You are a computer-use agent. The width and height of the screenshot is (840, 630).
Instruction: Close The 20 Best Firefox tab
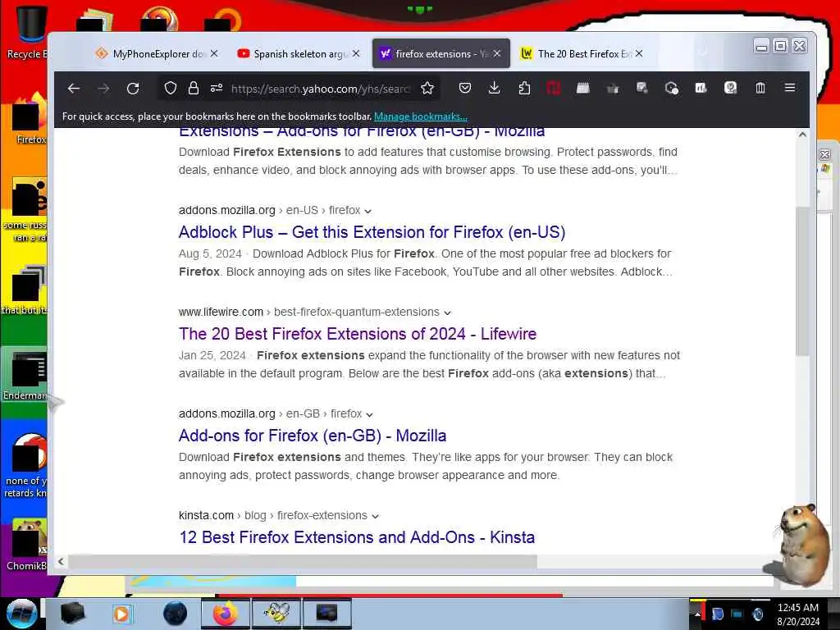coord(639,53)
